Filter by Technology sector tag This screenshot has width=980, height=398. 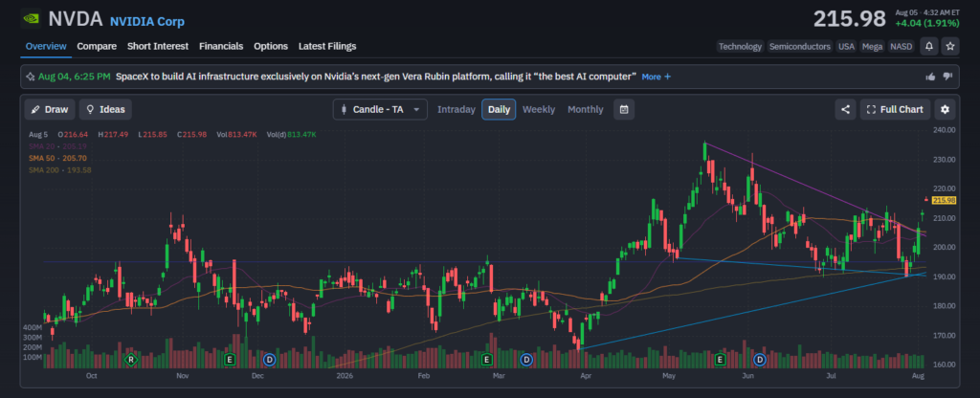tap(740, 46)
